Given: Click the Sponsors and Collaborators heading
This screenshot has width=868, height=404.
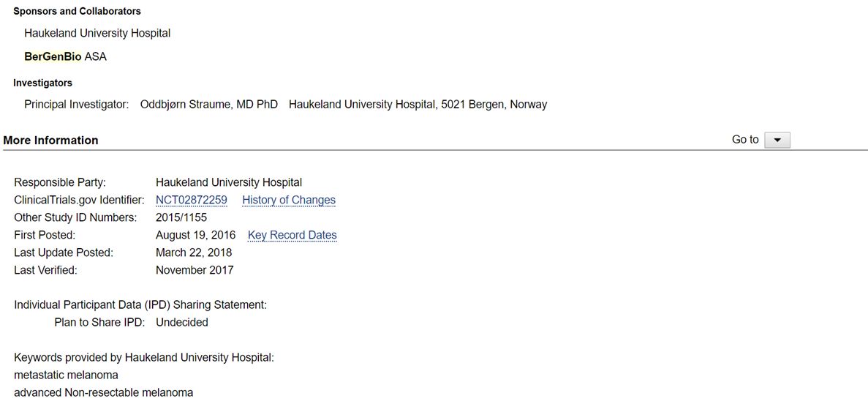Looking at the screenshot, I should pos(77,11).
